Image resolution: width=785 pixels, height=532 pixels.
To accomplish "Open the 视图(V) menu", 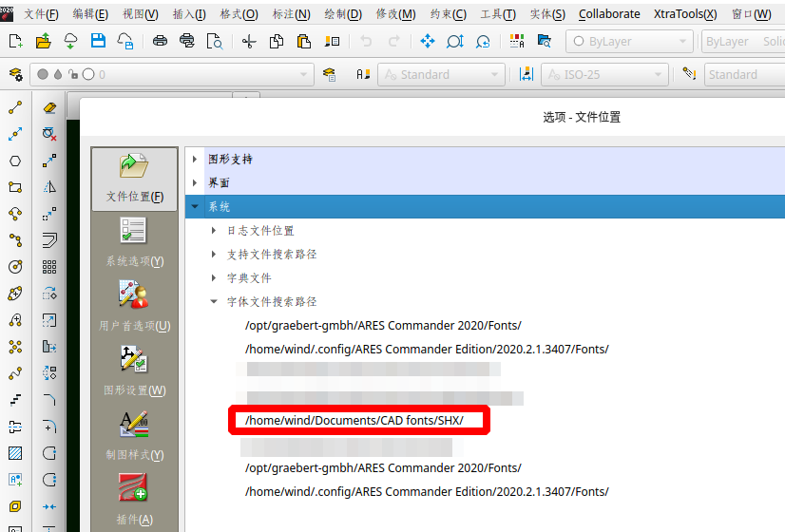I will [x=141, y=14].
